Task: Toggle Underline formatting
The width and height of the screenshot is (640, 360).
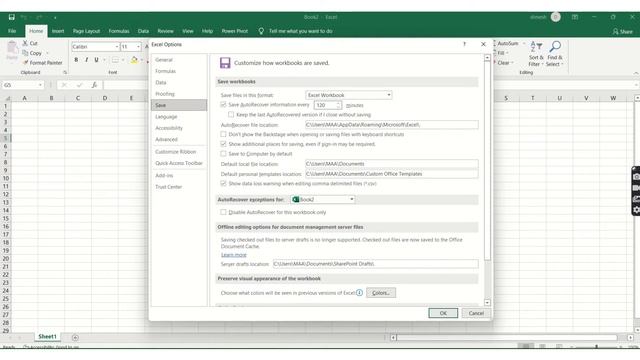Action: tap(96, 60)
